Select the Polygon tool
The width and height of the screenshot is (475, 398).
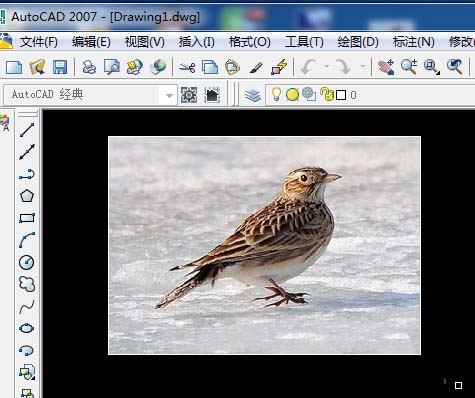click(27, 196)
